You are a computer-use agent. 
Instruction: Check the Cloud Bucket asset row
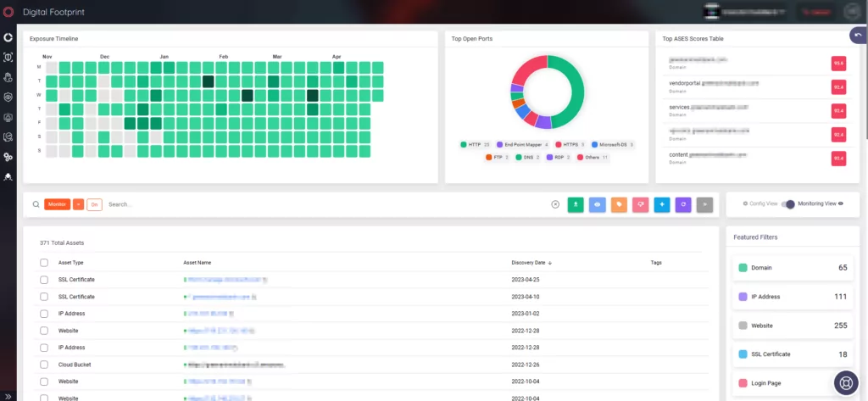tap(44, 365)
